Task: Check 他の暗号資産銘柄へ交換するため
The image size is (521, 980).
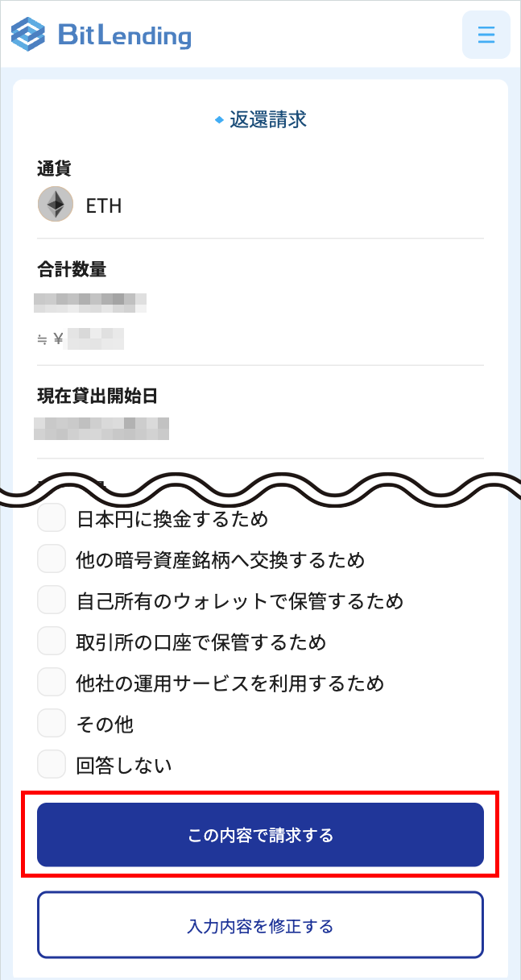Action: (51, 559)
